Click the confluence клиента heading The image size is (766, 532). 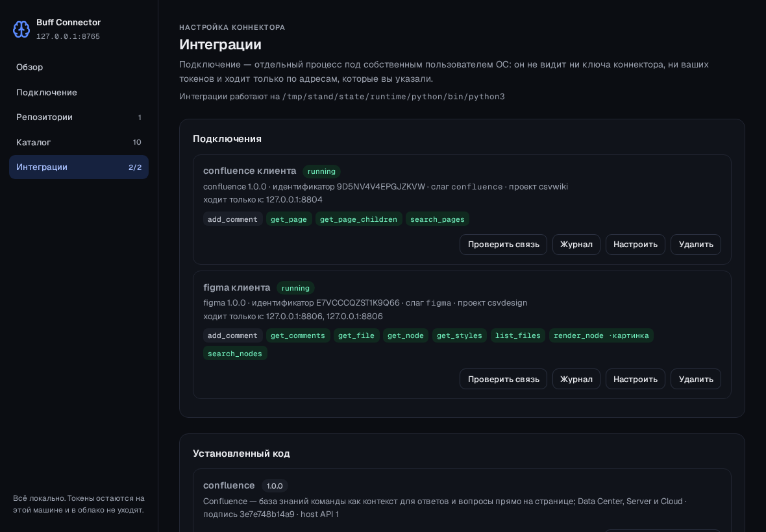pyautogui.click(x=250, y=171)
